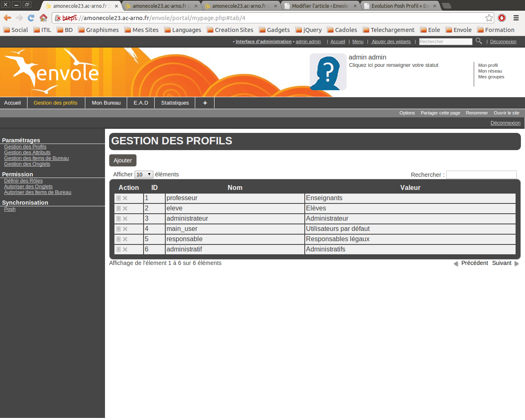
Task: Sort table by Nom column header
Action: point(235,188)
